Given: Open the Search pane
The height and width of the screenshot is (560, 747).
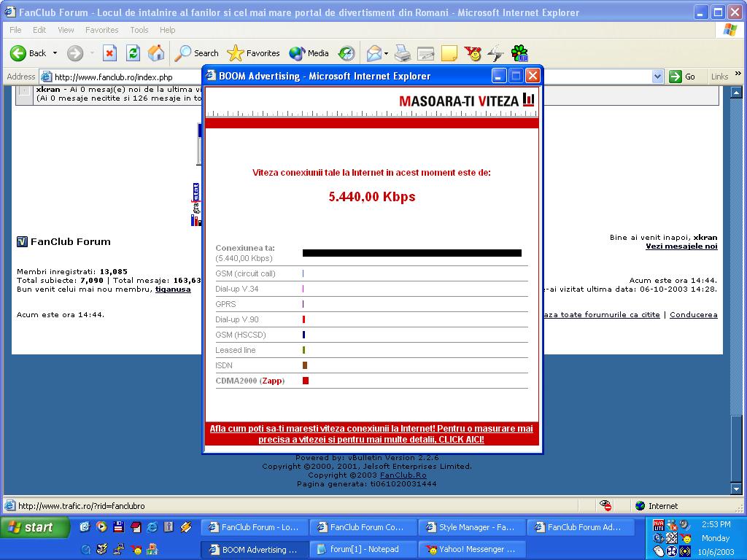Looking at the screenshot, I should tap(196, 53).
